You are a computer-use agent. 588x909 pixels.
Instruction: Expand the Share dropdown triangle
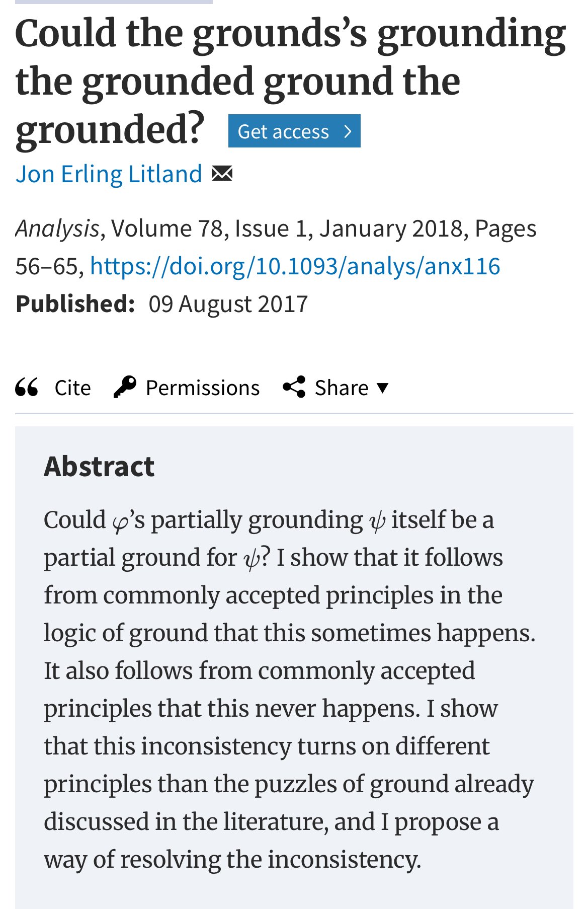pos(383,388)
